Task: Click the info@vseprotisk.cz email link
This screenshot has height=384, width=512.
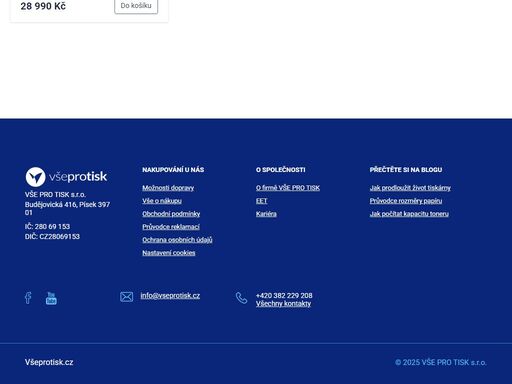Action: tap(170, 296)
